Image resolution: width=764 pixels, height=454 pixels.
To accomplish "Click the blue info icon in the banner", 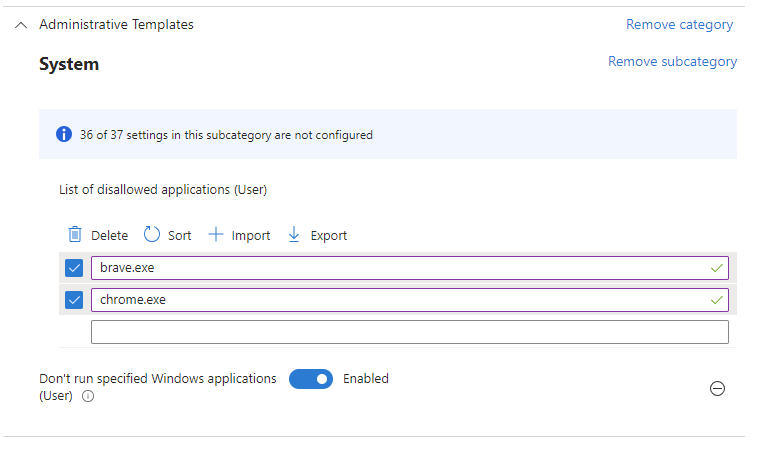I will click(x=64, y=134).
